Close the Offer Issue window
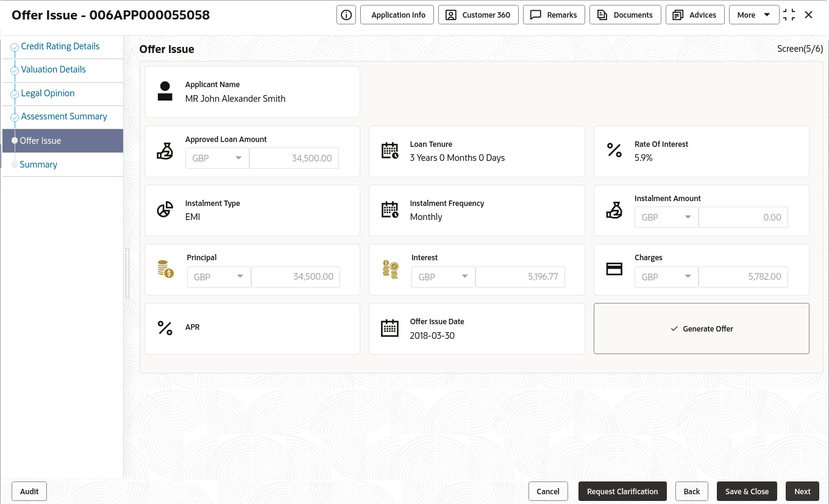Image resolution: width=829 pixels, height=504 pixels. point(809,15)
